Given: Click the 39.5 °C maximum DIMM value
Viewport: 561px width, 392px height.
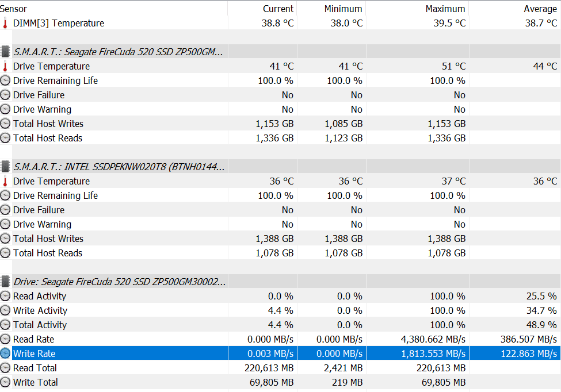Looking at the screenshot, I should coord(450,23).
